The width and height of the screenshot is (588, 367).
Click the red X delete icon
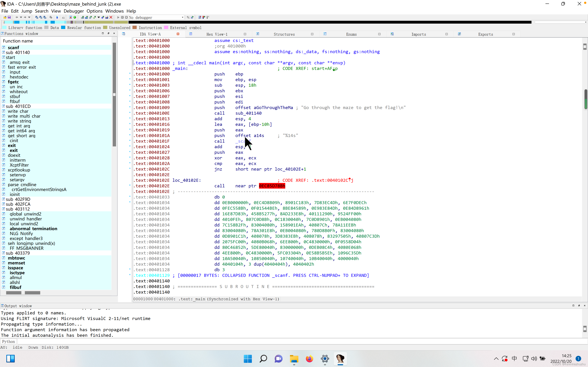(111, 17)
